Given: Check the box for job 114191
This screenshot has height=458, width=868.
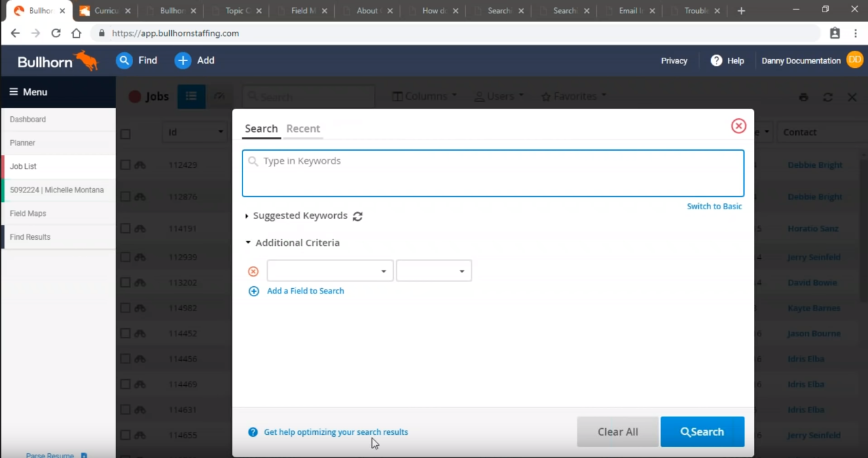Looking at the screenshot, I should (125, 229).
